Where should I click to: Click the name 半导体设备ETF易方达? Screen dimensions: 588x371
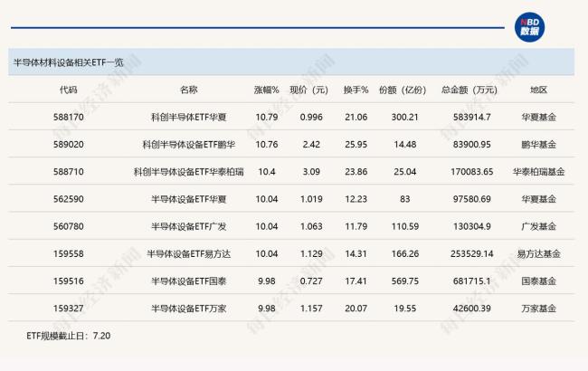pyautogui.click(x=189, y=254)
